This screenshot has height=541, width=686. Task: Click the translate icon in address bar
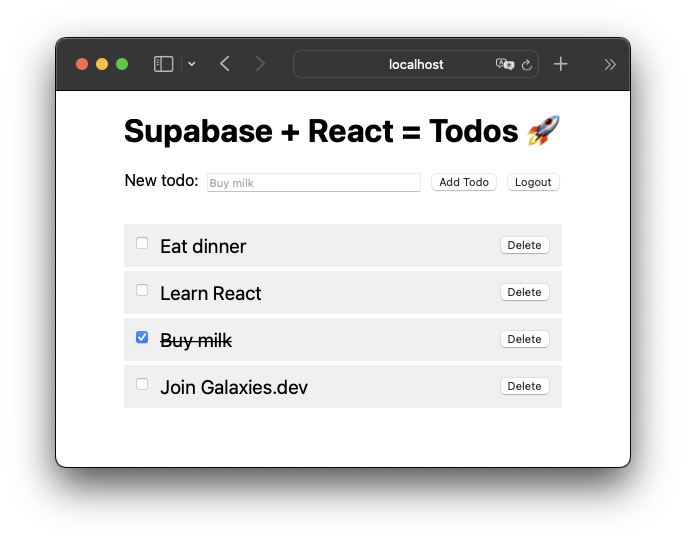click(504, 64)
